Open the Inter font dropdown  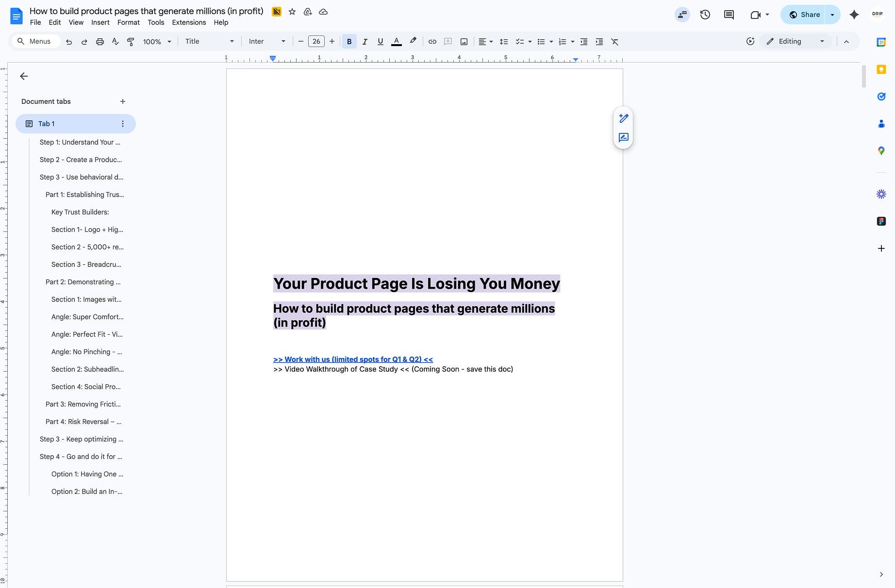point(267,42)
